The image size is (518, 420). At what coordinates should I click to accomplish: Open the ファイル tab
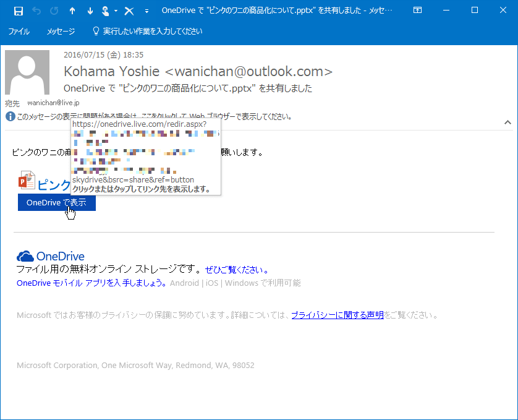point(19,32)
